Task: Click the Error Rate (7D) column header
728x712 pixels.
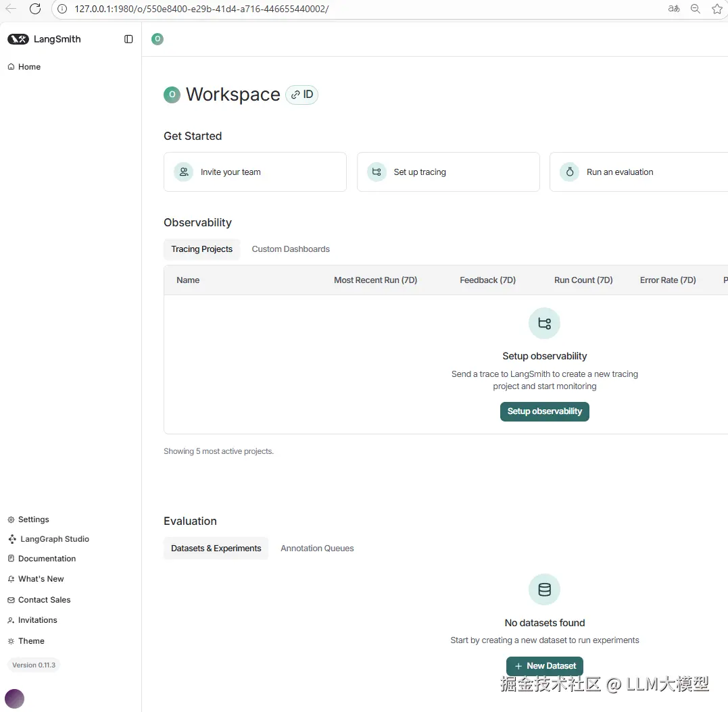Action: tap(668, 280)
